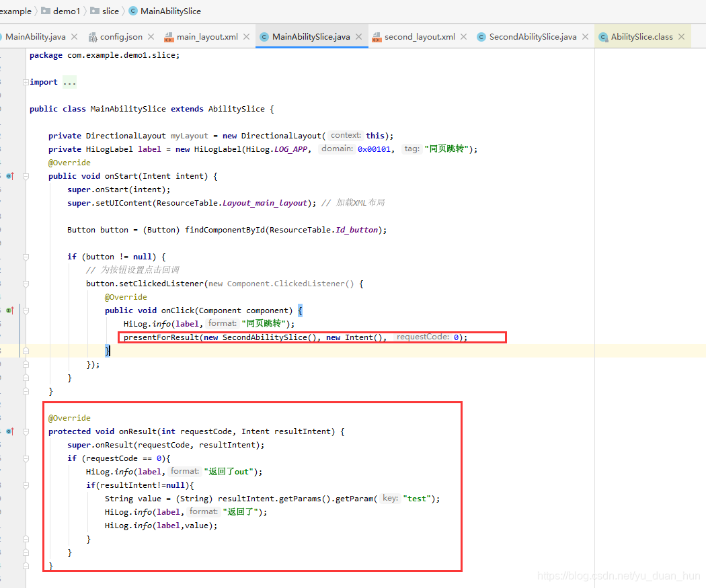Switch to the main_layout.xml tab
Screen dimensions: 706x588
pyautogui.click(x=207, y=37)
